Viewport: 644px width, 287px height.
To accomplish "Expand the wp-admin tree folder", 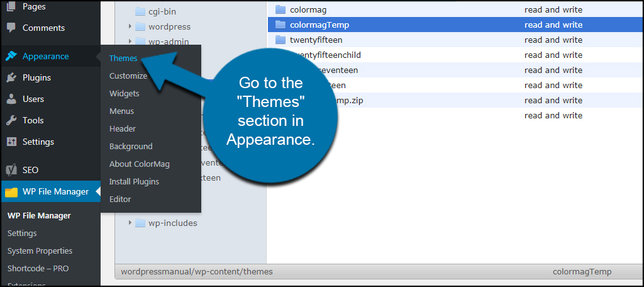I will [x=130, y=41].
